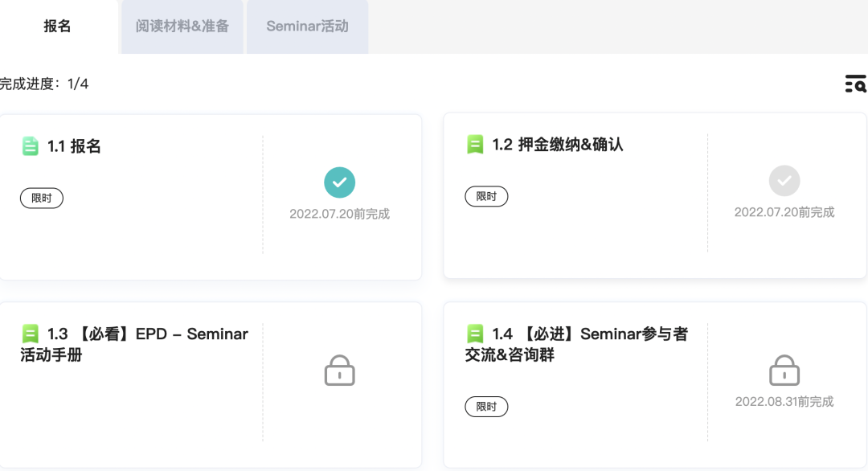This screenshot has height=471, width=868.
Task: Click the 完成进度: 1/4 progress text
Action: [x=44, y=84]
